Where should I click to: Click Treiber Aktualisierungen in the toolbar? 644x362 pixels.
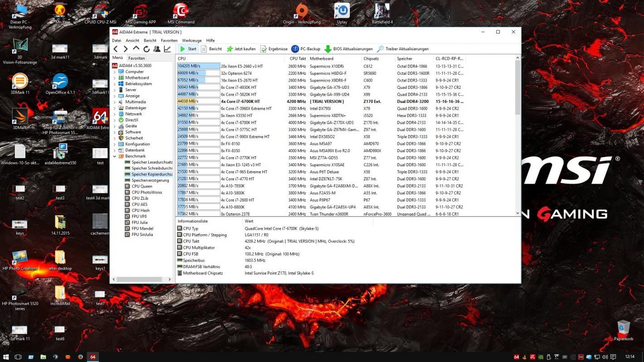(403, 49)
